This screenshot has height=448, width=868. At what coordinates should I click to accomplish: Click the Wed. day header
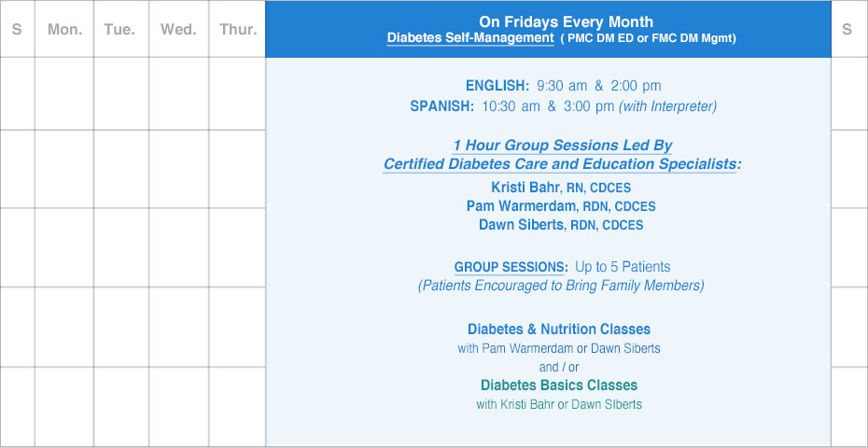178,29
